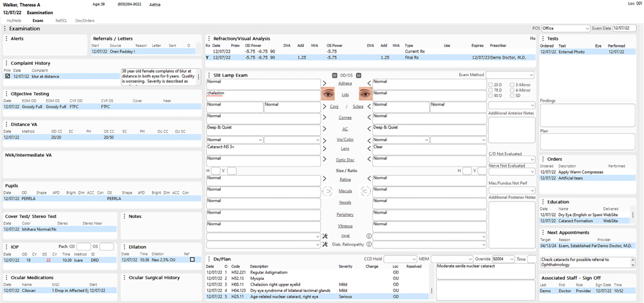Enable the 20 D lens checkbox
Screen dimensions: 644x303
[x=491, y=85]
